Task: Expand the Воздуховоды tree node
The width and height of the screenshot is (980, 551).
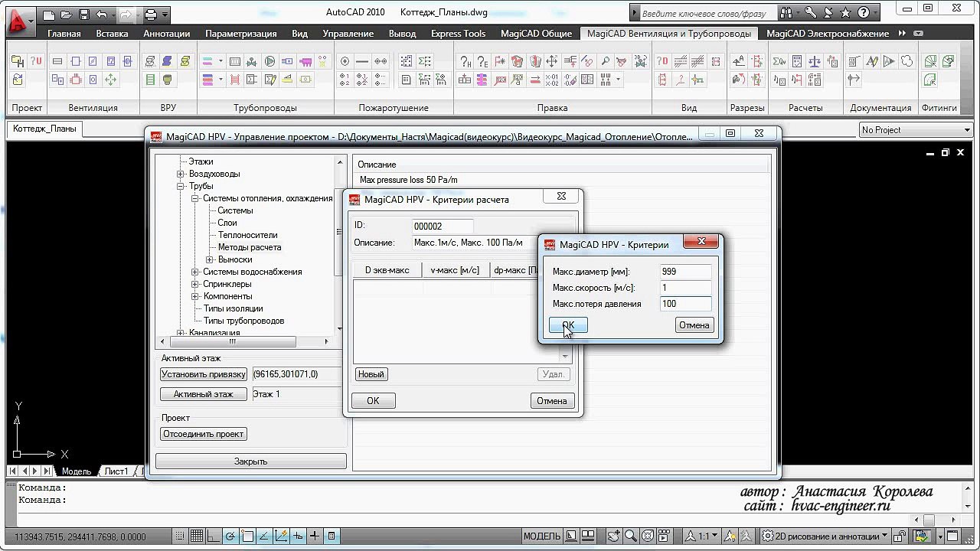Action: click(181, 174)
